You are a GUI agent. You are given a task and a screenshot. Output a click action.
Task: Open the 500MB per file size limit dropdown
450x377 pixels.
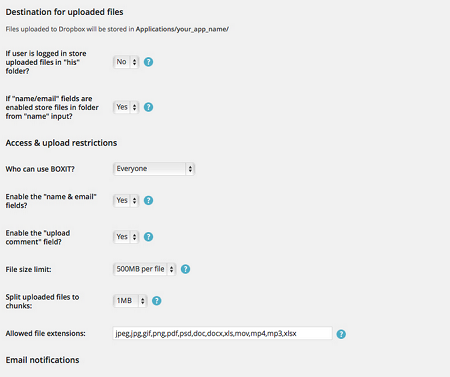[144, 269]
